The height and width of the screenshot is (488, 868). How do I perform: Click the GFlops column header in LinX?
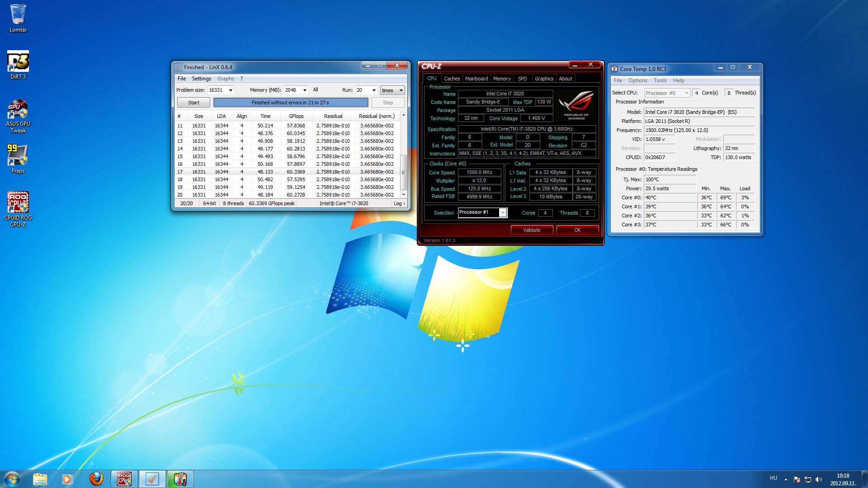(296, 117)
